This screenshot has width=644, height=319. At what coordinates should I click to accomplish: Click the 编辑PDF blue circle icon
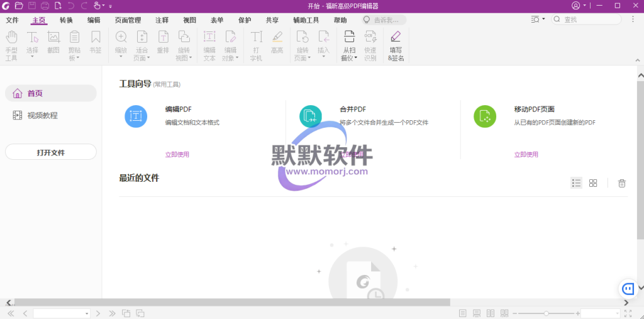135,116
